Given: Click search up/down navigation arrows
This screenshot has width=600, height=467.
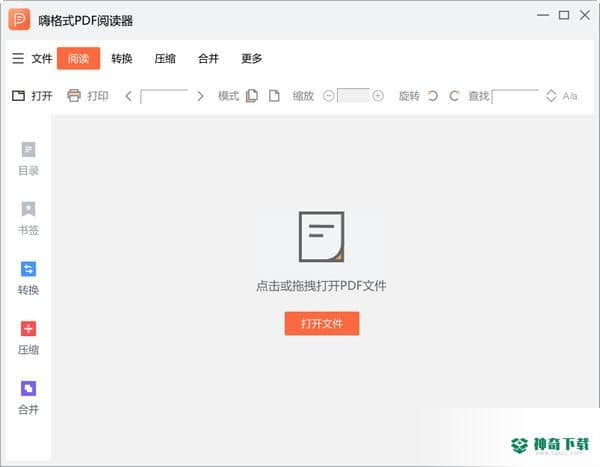Looking at the screenshot, I should click(x=551, y=96).
